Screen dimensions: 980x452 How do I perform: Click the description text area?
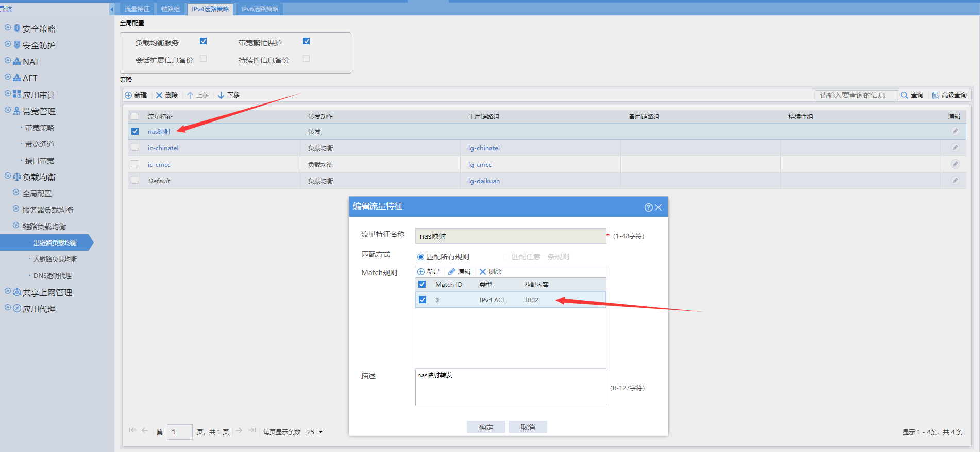click(510, 387)
